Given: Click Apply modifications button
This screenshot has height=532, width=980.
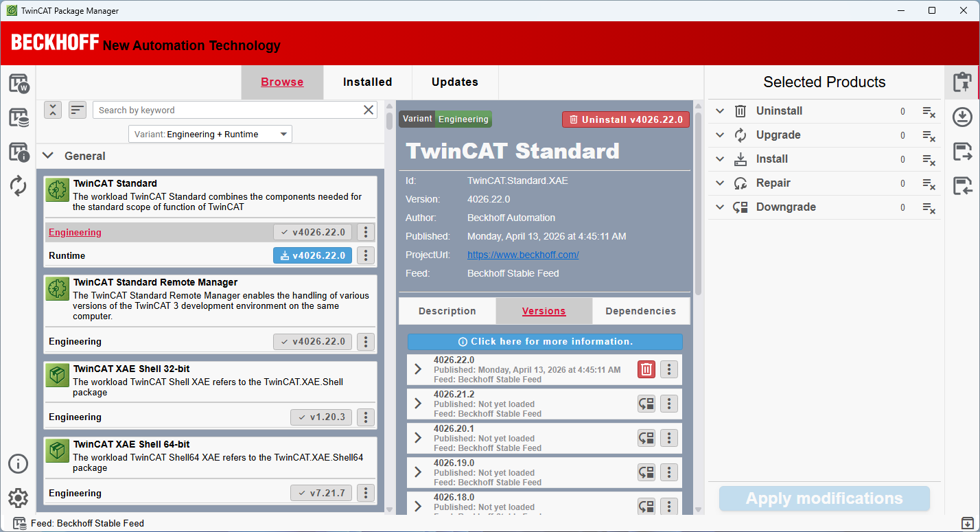Looking at the screenshot, I should [824, 498].
